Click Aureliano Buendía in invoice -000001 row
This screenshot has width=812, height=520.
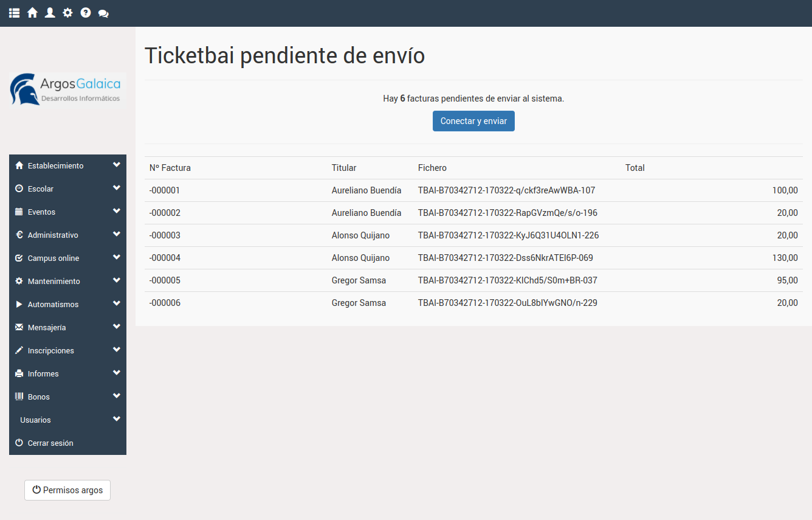pos(366,190)
